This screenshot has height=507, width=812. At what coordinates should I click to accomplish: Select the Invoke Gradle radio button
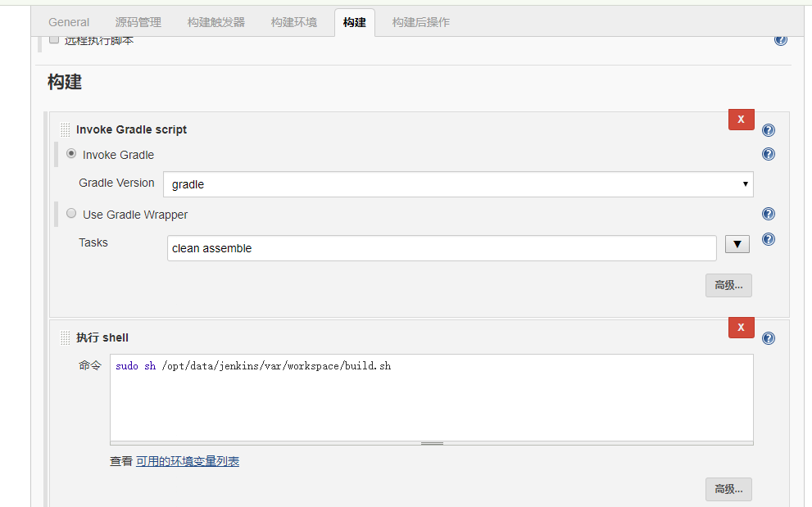click(x=71, y=154)
